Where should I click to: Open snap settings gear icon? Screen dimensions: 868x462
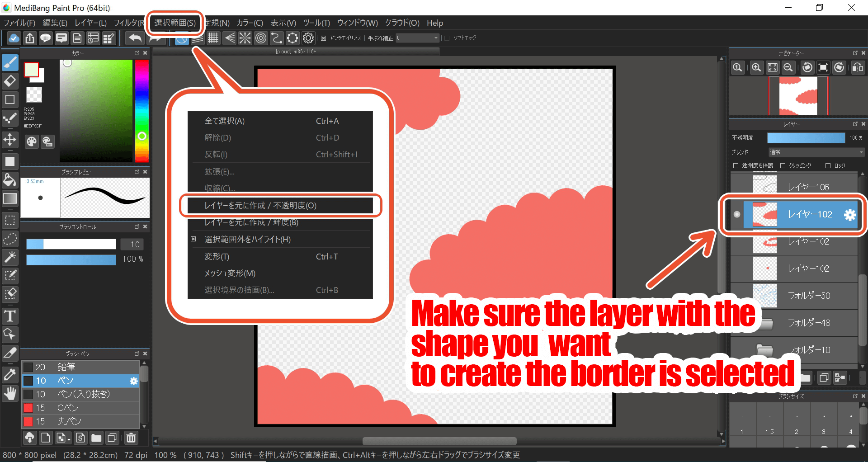308,38
